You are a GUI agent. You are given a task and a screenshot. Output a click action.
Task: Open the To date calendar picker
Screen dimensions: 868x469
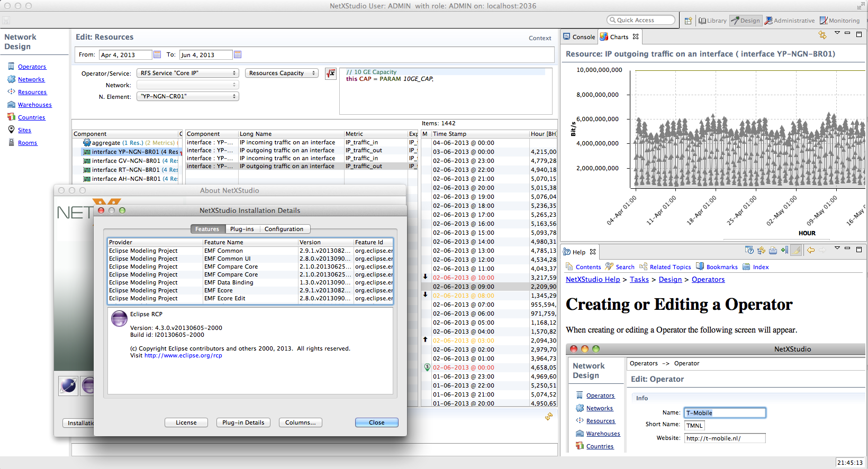click(x=238, y=54)
